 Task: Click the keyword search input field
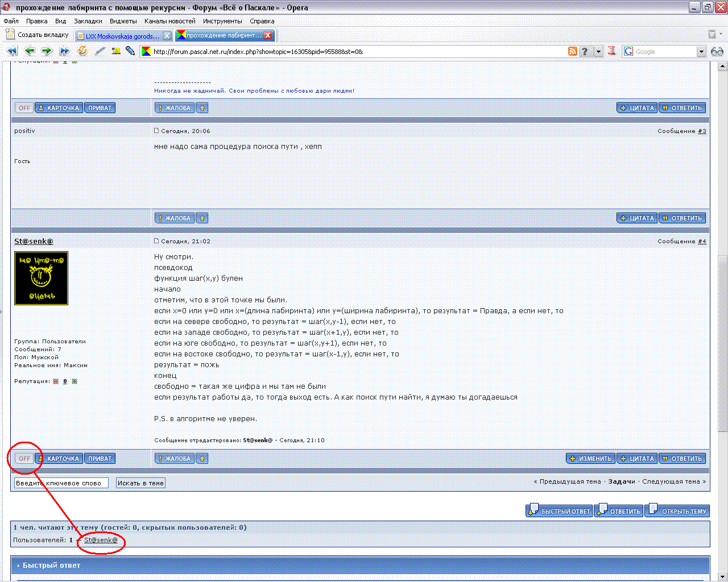pos(61,483)
